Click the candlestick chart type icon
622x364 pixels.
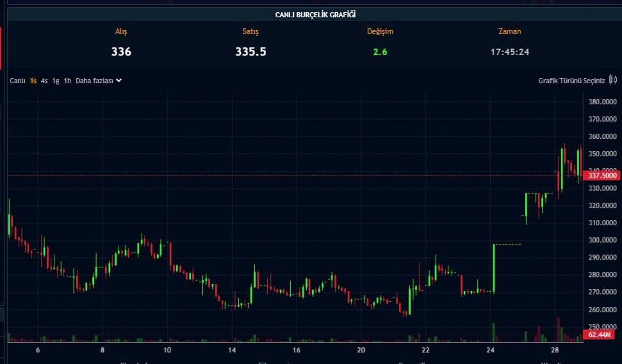tap(613, 81)
